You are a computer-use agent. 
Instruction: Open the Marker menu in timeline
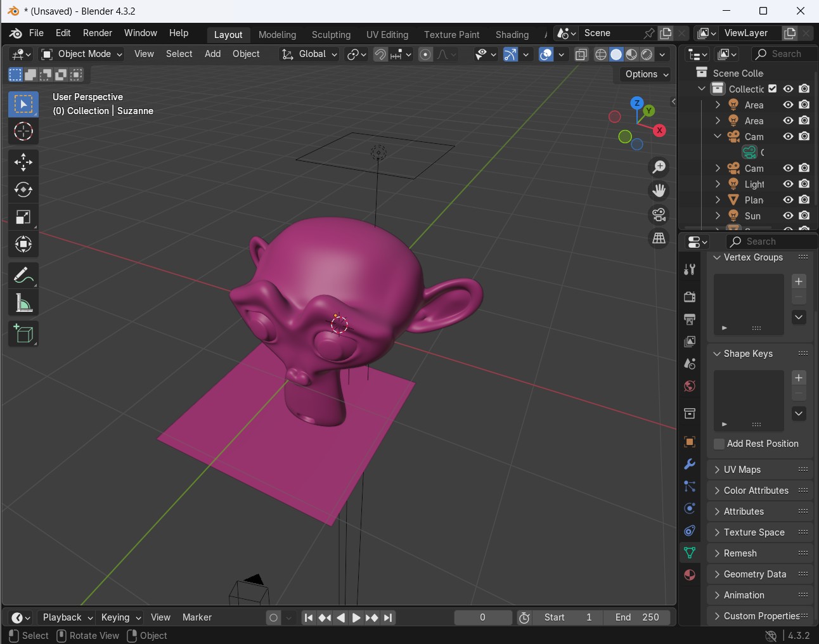tap(197, 617)
